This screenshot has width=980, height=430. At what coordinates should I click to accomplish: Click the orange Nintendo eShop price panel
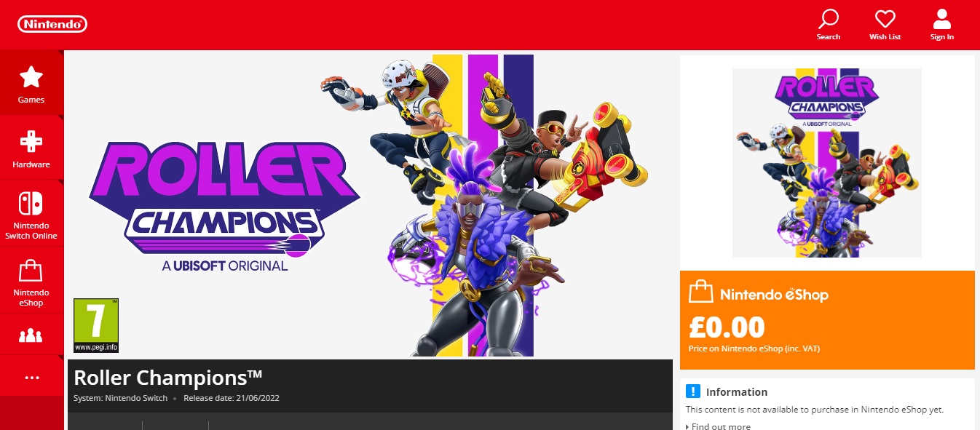(x=827, y=320)
